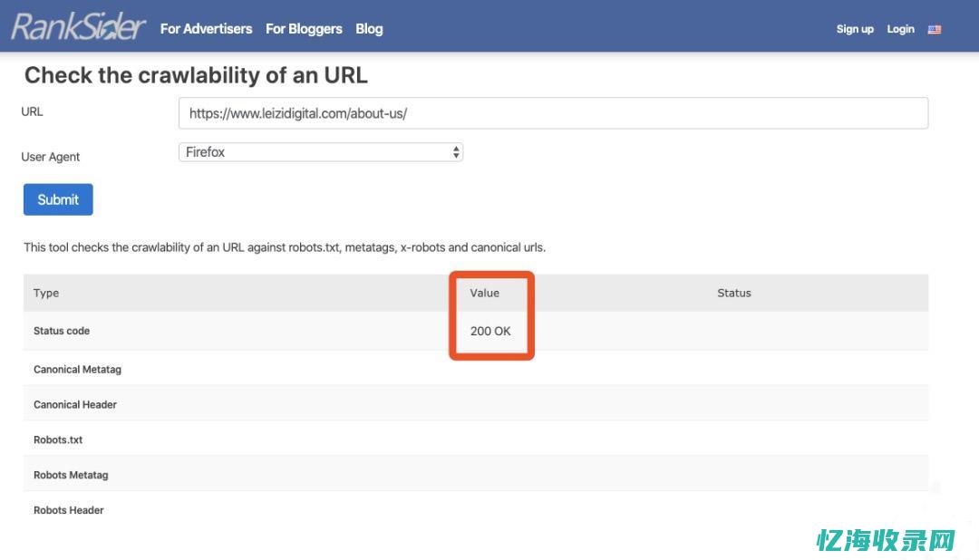Select the Robots Metatag row
The height and width of the screenshot is (560, 979).
point(71,475)
